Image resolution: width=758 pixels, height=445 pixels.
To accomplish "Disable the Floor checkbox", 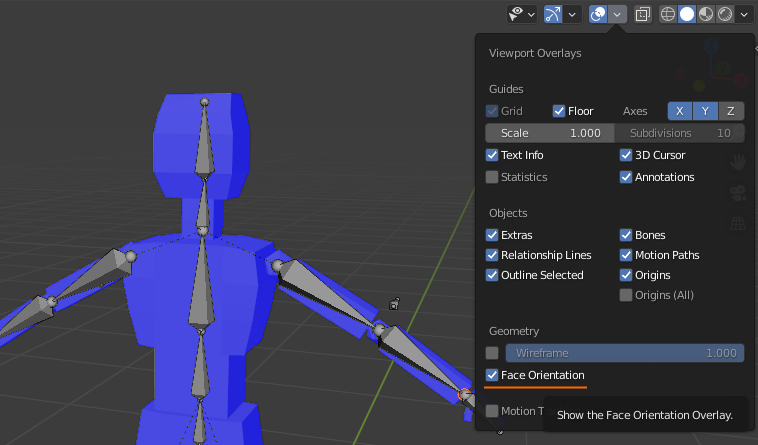I will pyautogui.click(x=559, y=111).
